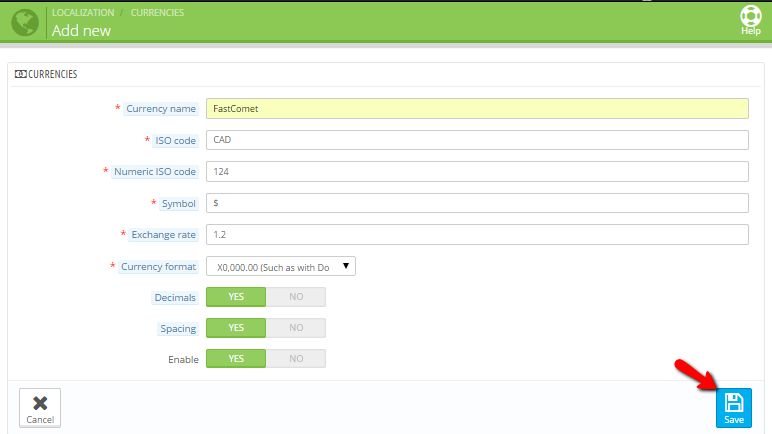772x434 pixels.
Task: Click the Localization globe icon
Action: (x=24, y=22)
